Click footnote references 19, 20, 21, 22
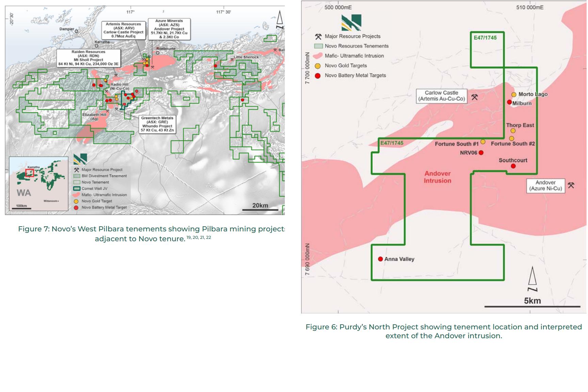588x392 pixels. [x=199, y=237]
